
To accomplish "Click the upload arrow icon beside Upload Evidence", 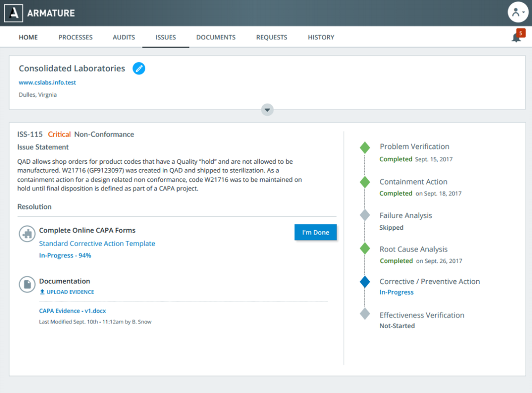I will coord(43,292).
